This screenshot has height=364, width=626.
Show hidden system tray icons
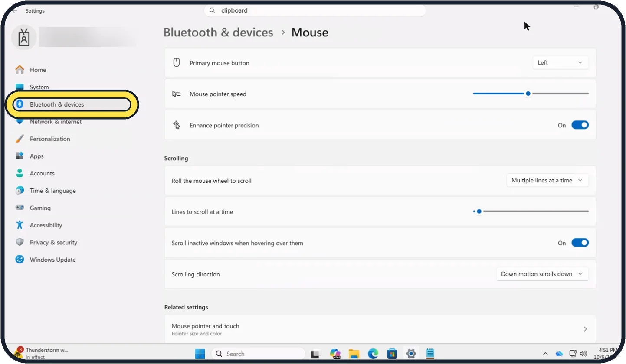[x=545, y=354]
